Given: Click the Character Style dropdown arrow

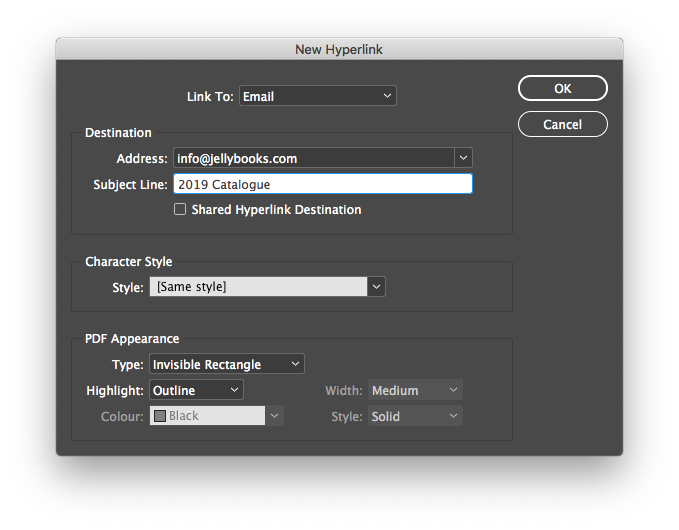Looking at the screenshot, I should pyautogui.click(x=377, y=287).
